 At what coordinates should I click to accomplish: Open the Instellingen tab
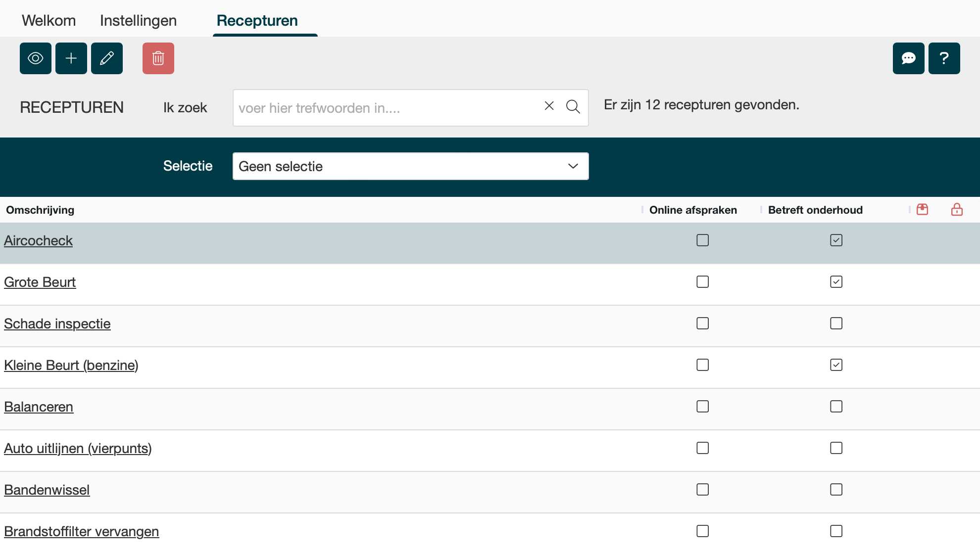coord(138,21)
